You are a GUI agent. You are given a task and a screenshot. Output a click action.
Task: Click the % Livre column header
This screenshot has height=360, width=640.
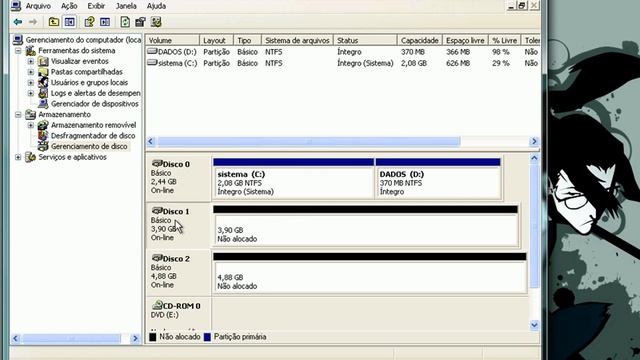pyautogui.click(x=504, y=40)
